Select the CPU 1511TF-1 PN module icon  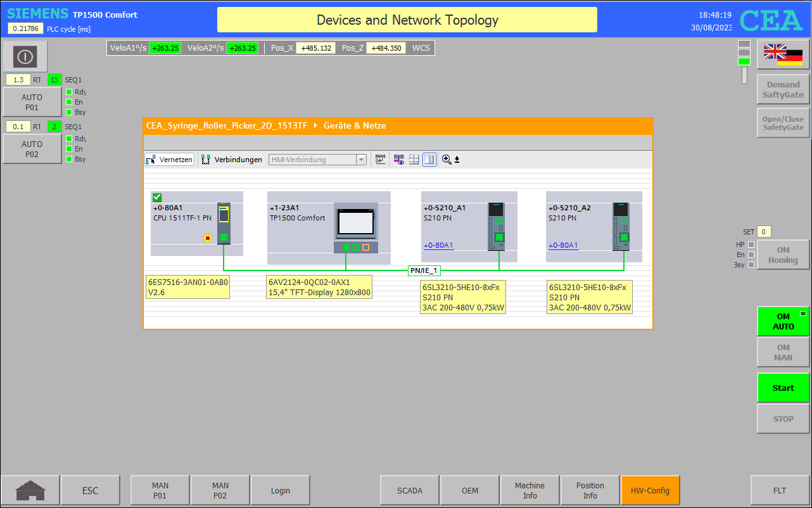coord(224,223)
